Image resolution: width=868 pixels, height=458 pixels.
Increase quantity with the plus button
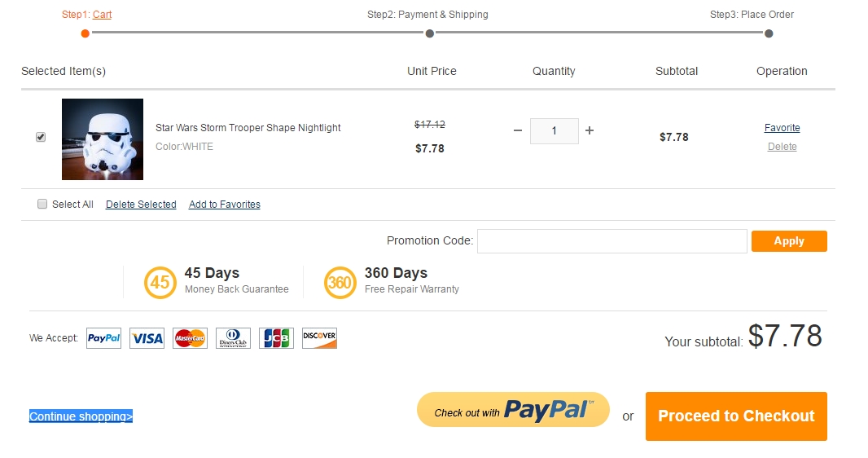[590, 130]
